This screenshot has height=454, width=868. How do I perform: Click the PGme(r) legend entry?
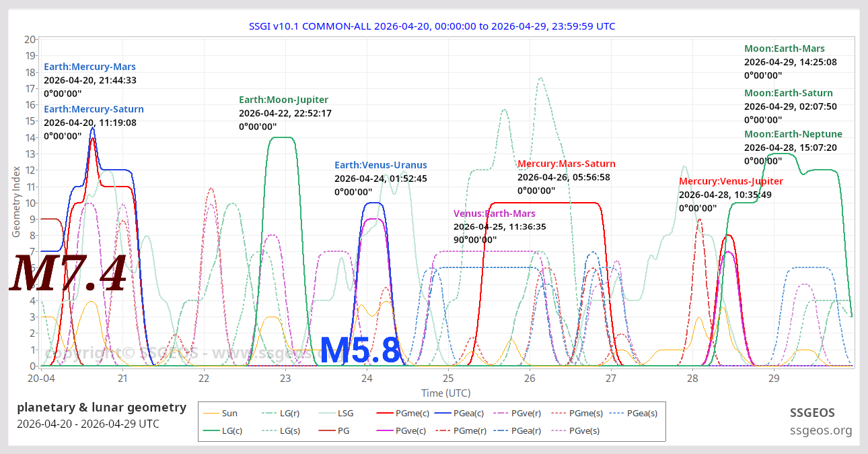(x=444, y=430)
